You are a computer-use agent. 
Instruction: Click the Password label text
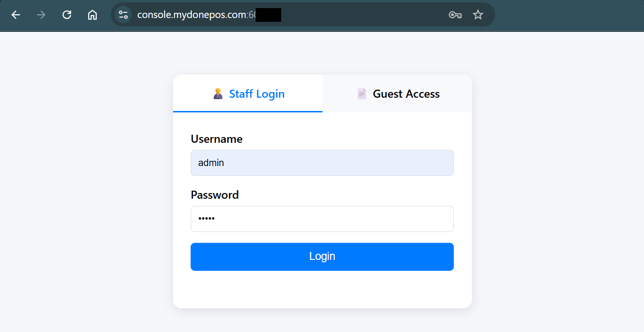tap(214, 195)
